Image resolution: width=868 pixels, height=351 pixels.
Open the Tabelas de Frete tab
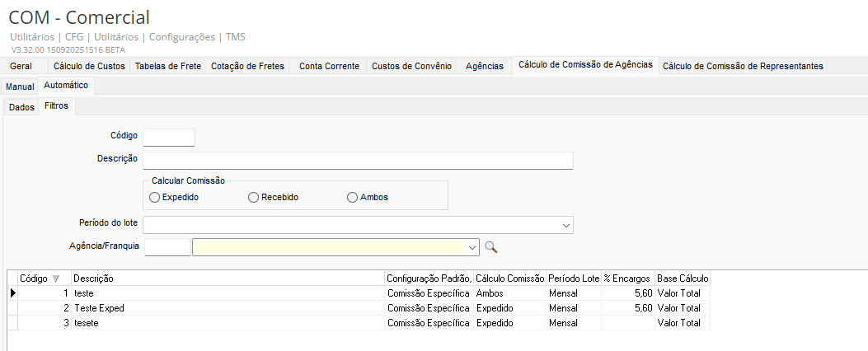[168, 66]
